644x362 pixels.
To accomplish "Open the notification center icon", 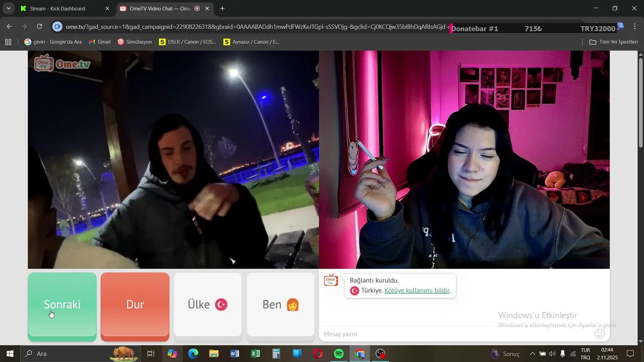I will [x=630, y=353].
